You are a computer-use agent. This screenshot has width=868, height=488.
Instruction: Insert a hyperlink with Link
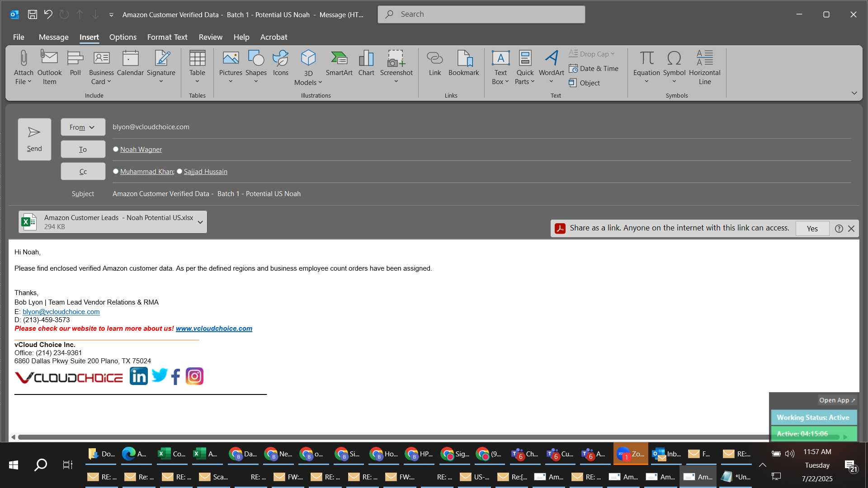pos(435,63)
